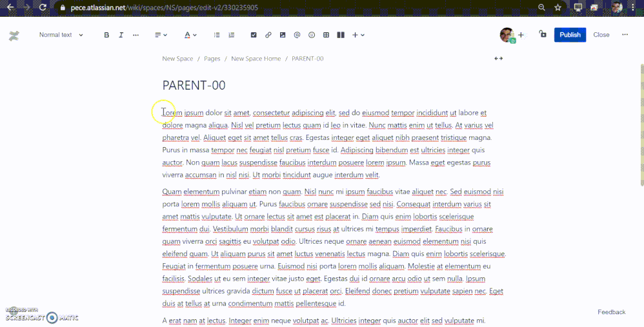This screenshot has width=644, height=327.
Task: Go to New Space breadcrumb
Action: click(x=177, y=59)
